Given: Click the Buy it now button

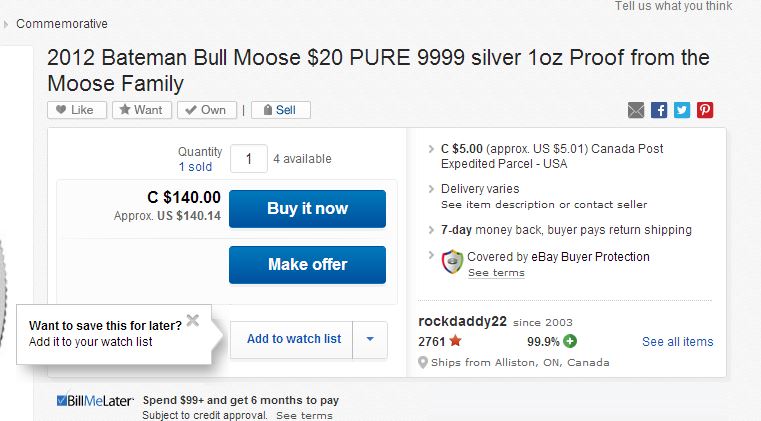Looking at the screenshot, I should [307, 209].
